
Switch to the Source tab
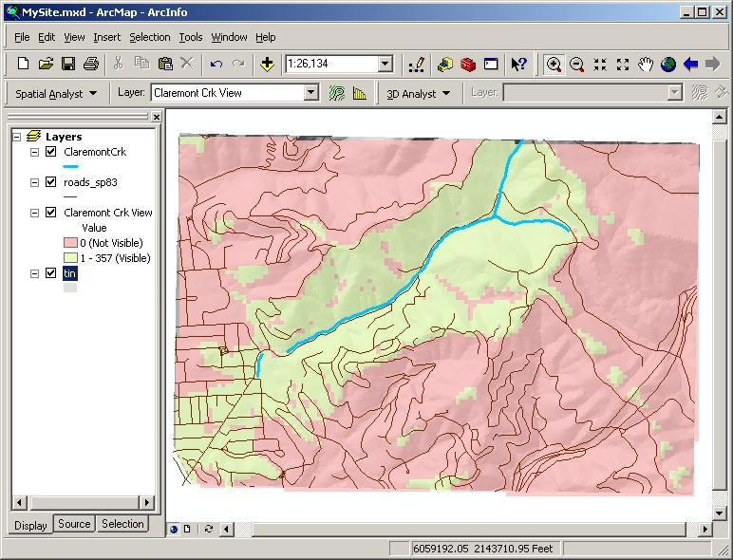(x=74, y=524)
